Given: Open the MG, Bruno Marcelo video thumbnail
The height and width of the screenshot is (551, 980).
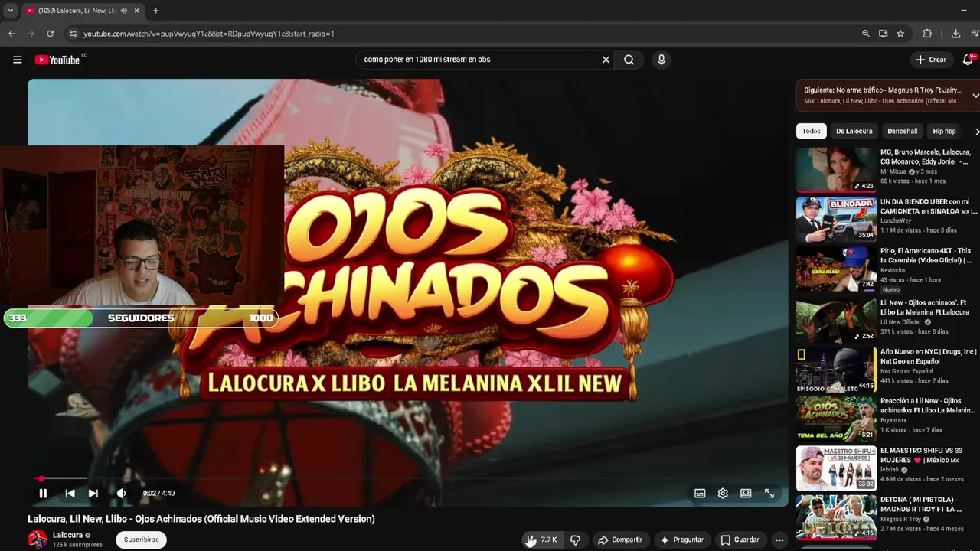Looking at the screenshot, I should coord(836,170).
